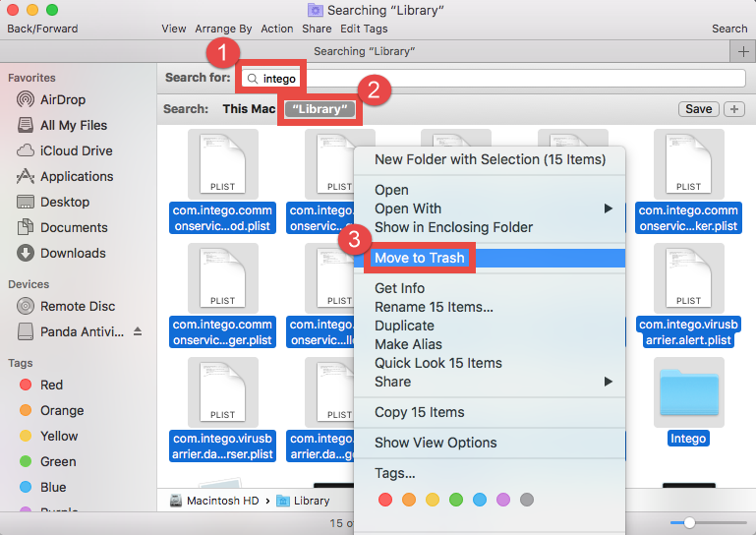Choose Green tag in sidebar
756x535 pixels.
coord(47,461)
